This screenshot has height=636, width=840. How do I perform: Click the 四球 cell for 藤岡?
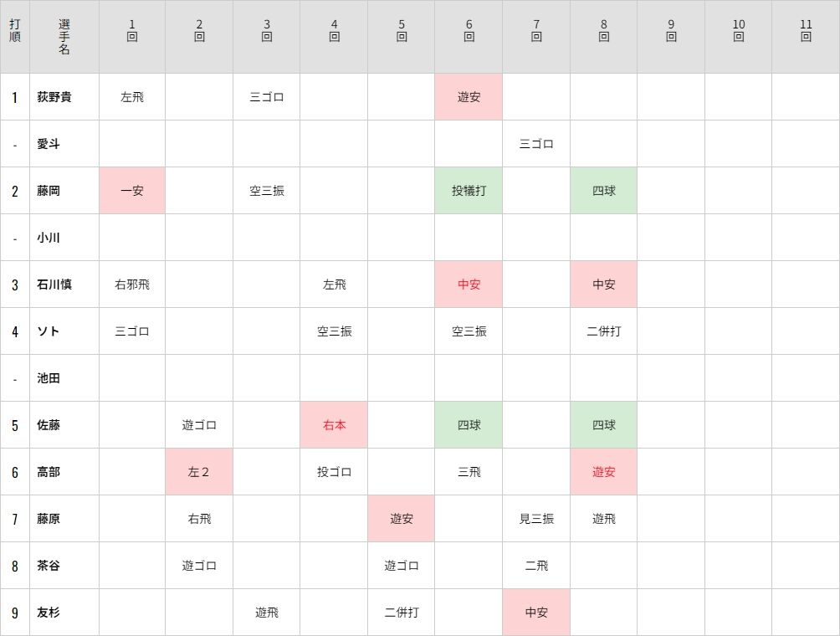click(x=604, y=191)
